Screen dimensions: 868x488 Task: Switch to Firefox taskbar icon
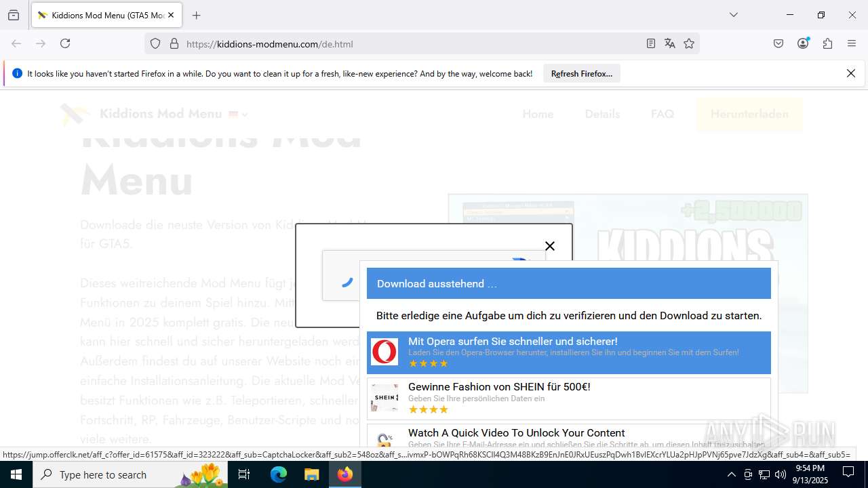(x=345, y=474)
